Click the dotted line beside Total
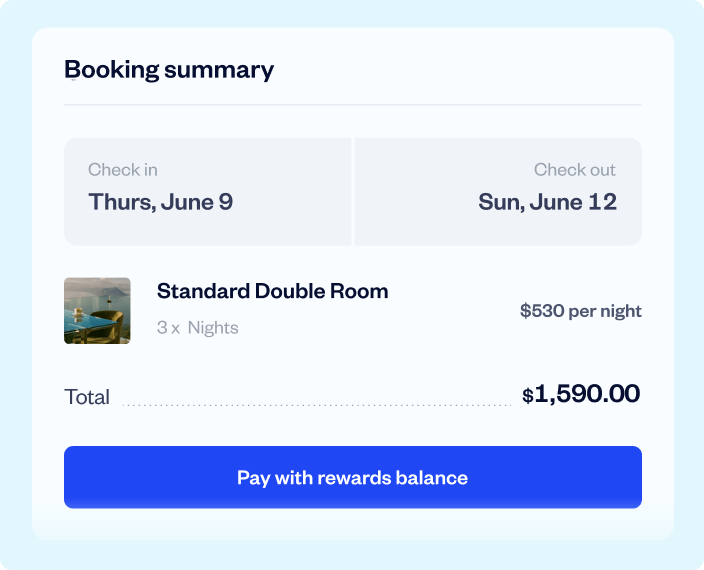This screenshot has width=704, height=570. pyautogui.click(x=316, y=405)
